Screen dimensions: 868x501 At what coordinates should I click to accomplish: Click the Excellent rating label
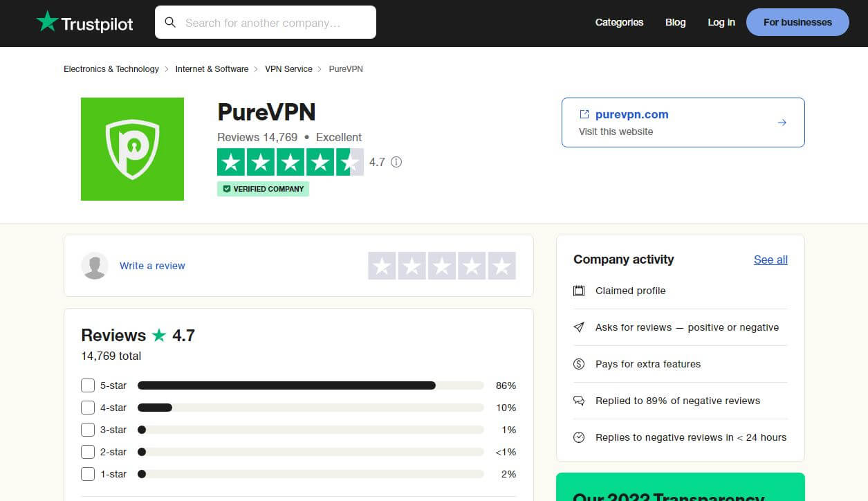pyautogui.click(x=339, y=137)
